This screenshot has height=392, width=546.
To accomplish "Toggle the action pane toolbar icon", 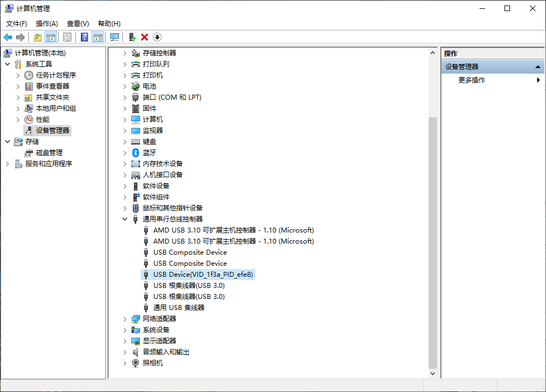I will [99, 37].
